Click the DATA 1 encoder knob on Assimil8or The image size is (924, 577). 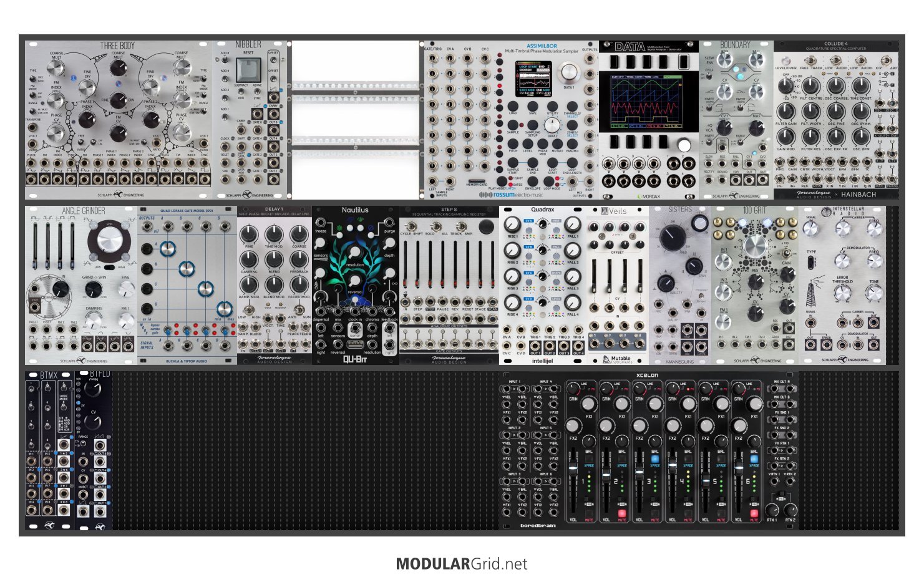pos(568,72)
